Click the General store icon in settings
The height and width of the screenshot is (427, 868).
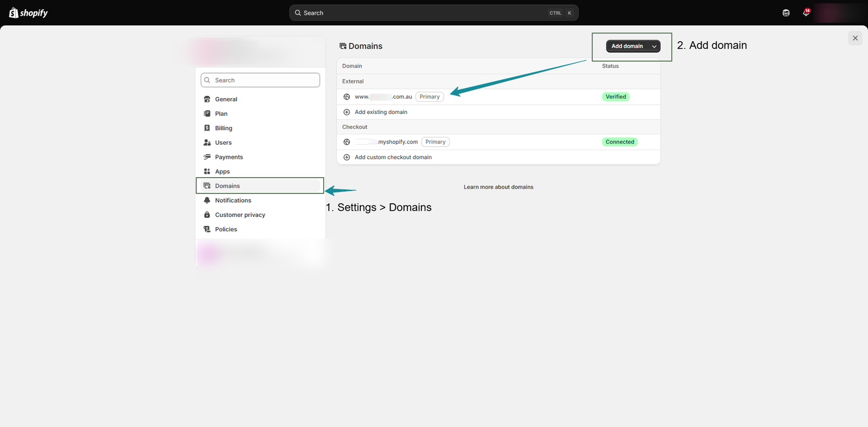(207, 99)
